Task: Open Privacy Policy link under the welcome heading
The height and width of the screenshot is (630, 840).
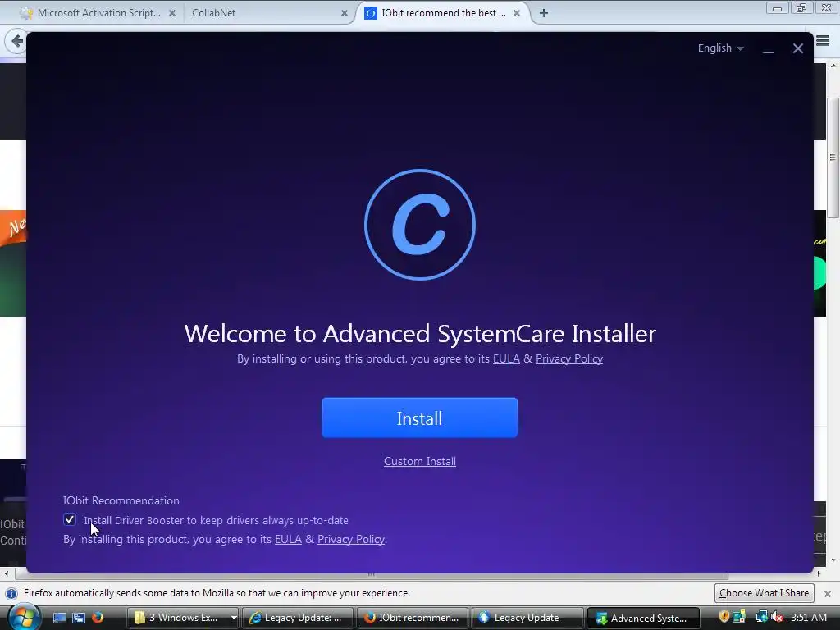Action: tap(569, 359)
